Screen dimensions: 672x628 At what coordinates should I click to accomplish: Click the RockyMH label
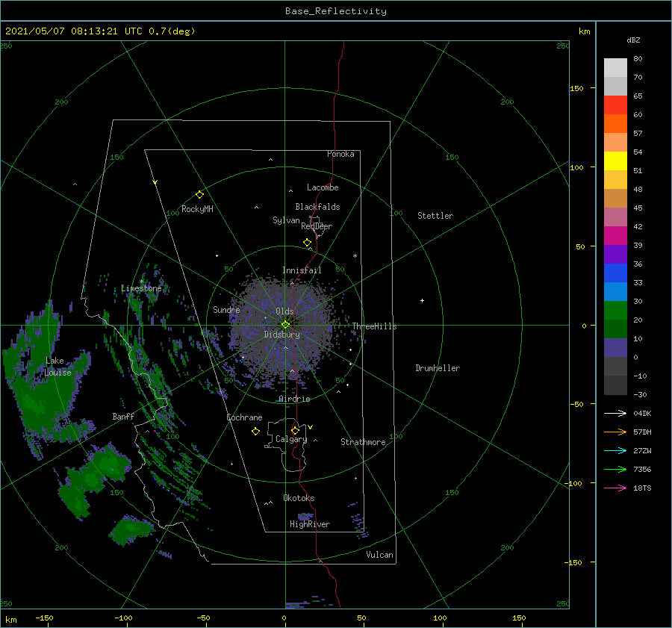(x=197, y=209)
